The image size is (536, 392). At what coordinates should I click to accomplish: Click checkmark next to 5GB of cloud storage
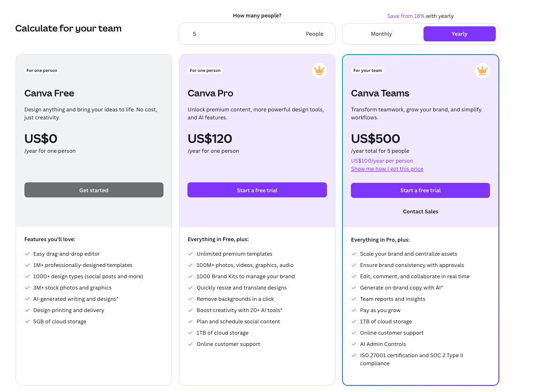[x=27, y=321]
